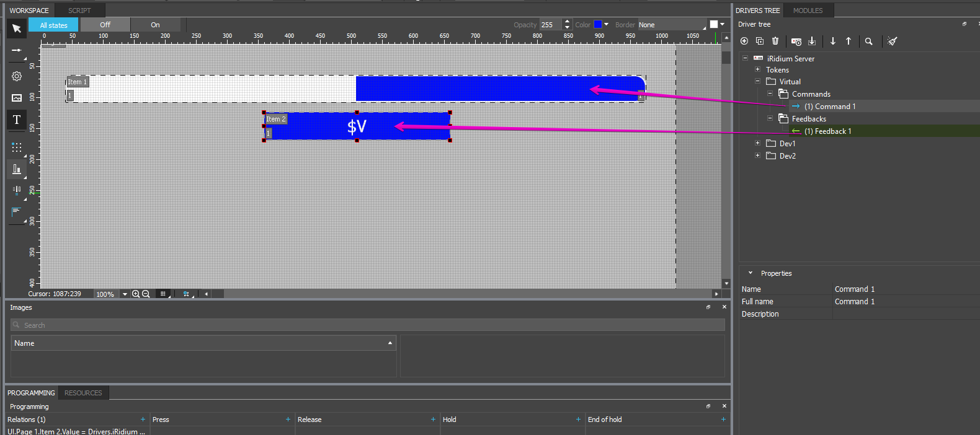This screenshot has height=435, width=980.
Task: Undock the Programming panel
Action: [708, 406]
